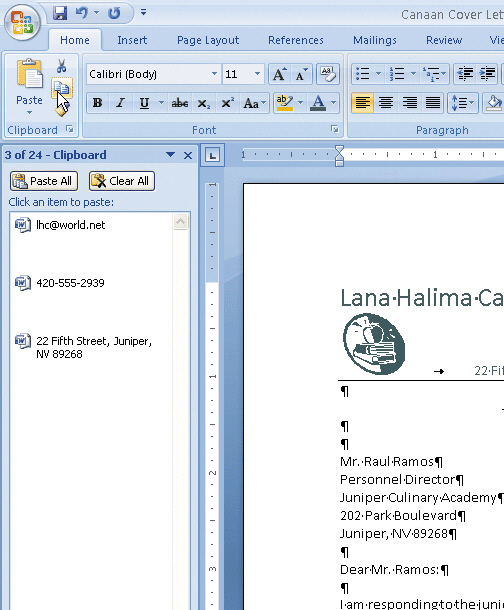Open the Undo history dropdown arrow
The width and height of the screenshot is (504, 610).
tap(96, 12)
